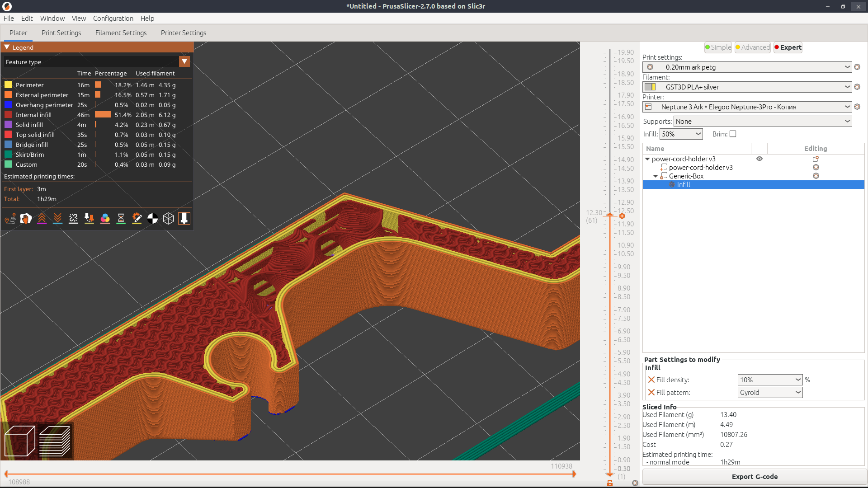Select Simple mode
This screenshot has height=488, width=868.
point(718,47)
